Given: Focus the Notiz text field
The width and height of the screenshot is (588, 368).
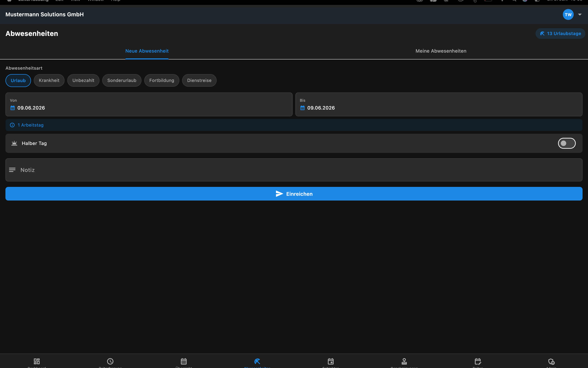Looking at the screenshot, I should [294, 170].
